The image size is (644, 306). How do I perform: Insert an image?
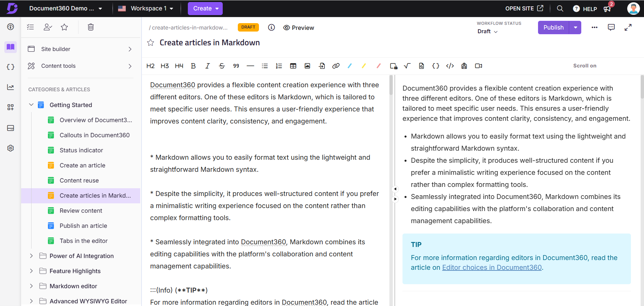coord(307,66)
